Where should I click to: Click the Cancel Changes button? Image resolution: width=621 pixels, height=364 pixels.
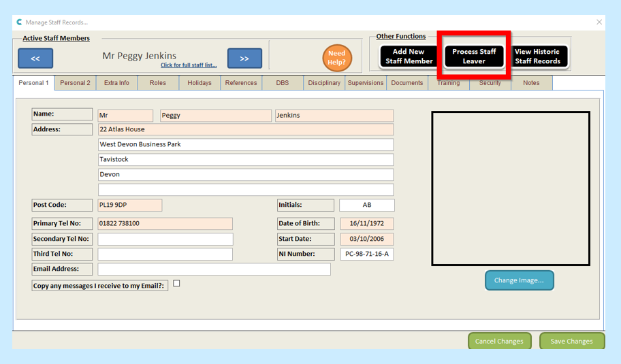[x=499, y=341]
